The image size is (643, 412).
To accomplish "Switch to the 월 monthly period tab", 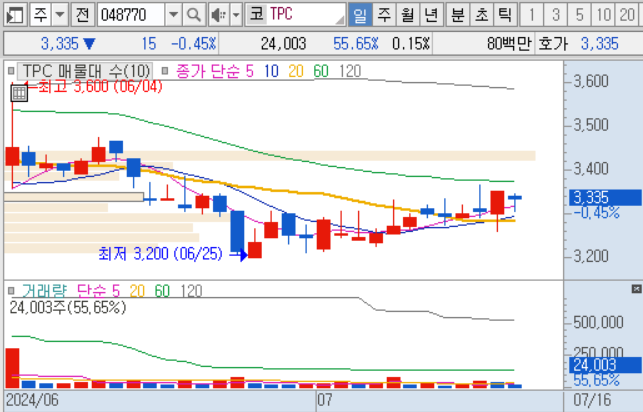I will click(x=408, y=15).
